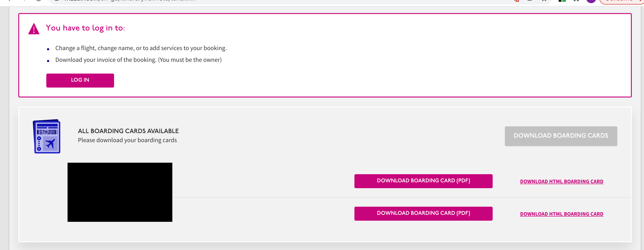This screenshot has height=250, width=644.
Task: Click the 'You have to log in to:' heading
Action: pos(85,28)
